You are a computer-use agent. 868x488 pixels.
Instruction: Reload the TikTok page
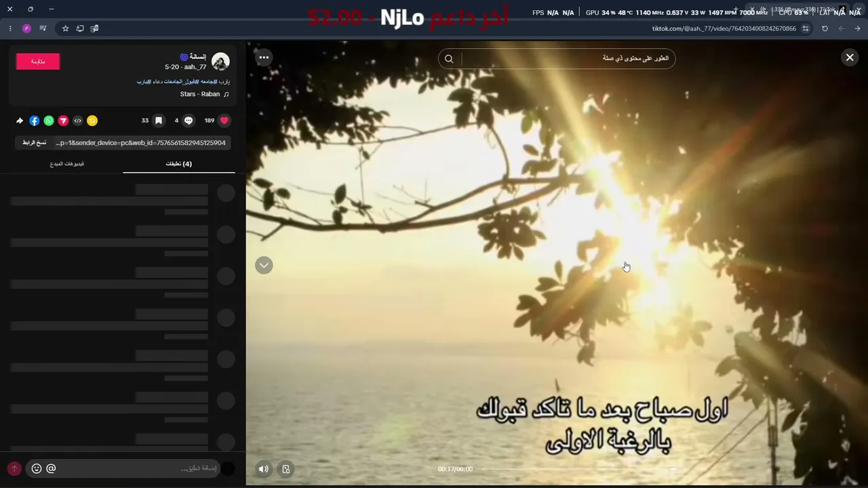tap(825, 28)
